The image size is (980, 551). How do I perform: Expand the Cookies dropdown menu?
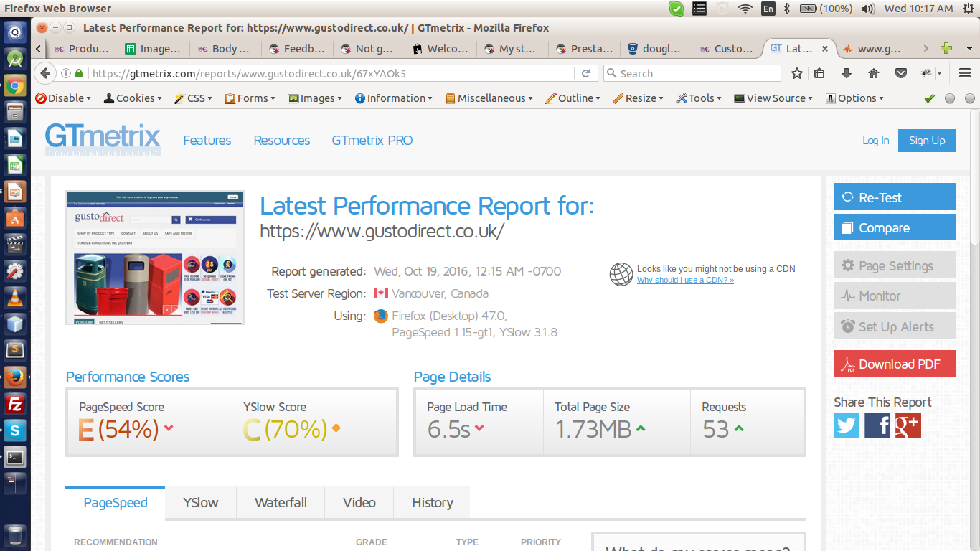pos(133,98)
